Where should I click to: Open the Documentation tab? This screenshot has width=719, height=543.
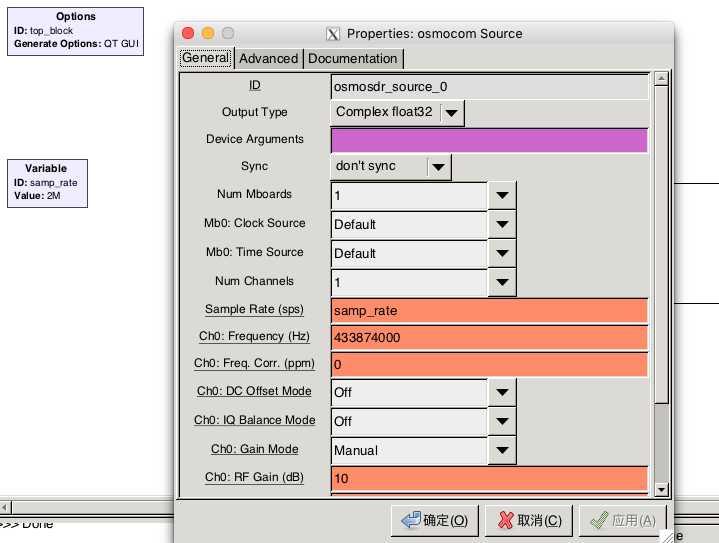click(353, 59)
